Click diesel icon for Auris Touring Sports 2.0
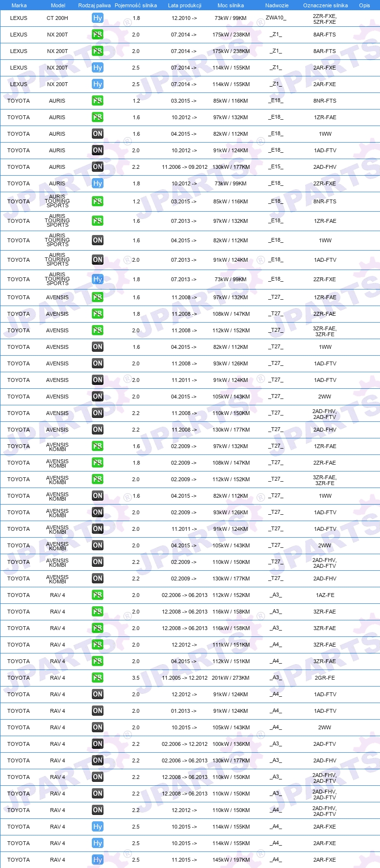The width and height of the screenshot is (380, 868). tap(98, 260)
